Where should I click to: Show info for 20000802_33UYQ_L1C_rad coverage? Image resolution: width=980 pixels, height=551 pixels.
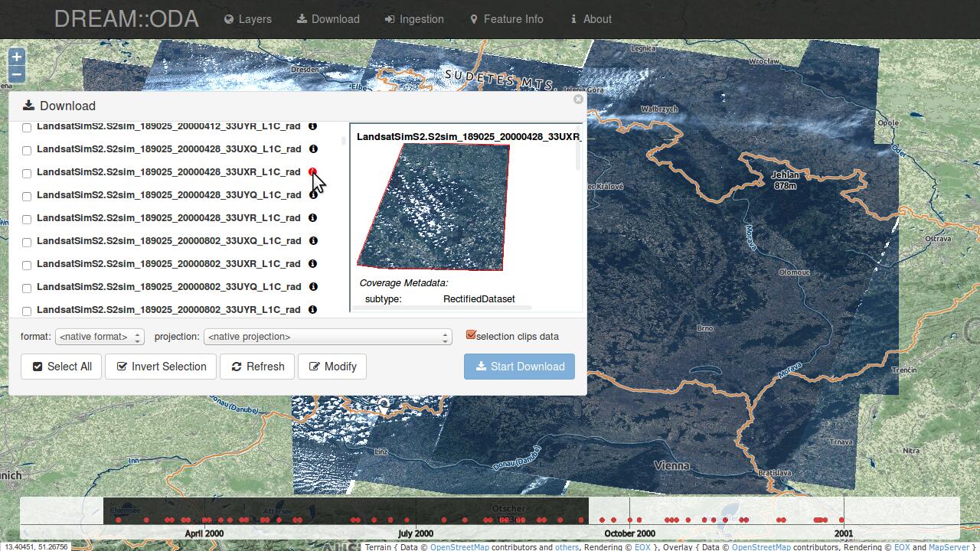coord(312,287)
